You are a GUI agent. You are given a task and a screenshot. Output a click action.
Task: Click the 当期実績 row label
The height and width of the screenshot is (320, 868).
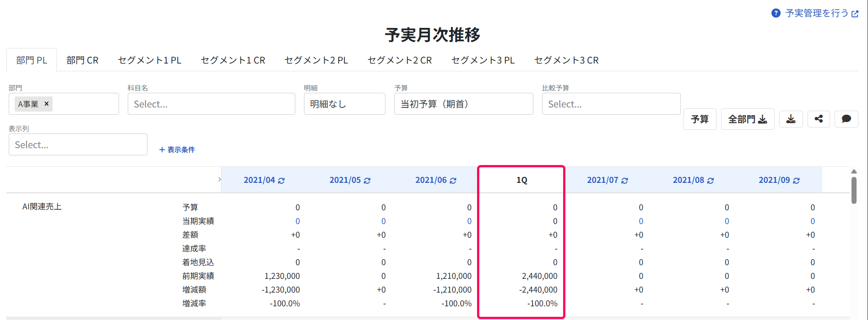click(x=198, y=221)
